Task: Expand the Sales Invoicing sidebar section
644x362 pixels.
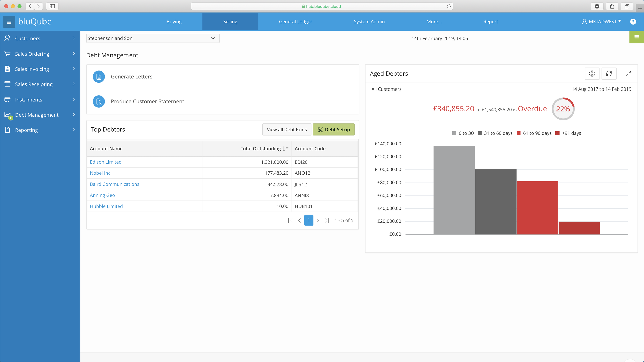Action: coord(40,69)
